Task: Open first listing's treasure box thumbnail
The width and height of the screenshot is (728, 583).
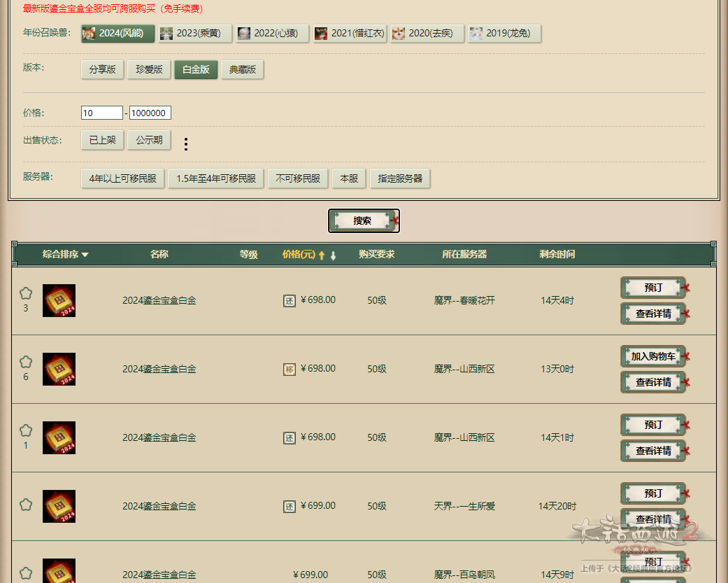Action: [x=59, y=300]
